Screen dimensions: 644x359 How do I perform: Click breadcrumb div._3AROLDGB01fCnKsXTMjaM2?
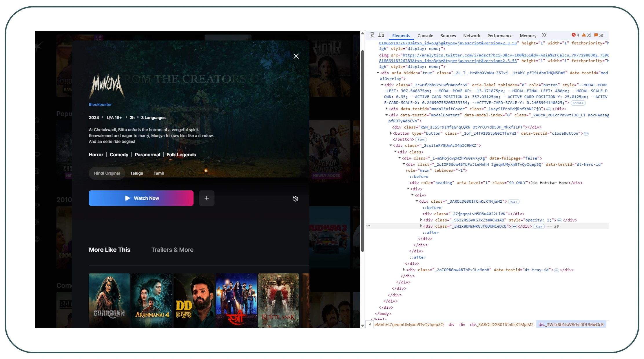click(501, 325)
